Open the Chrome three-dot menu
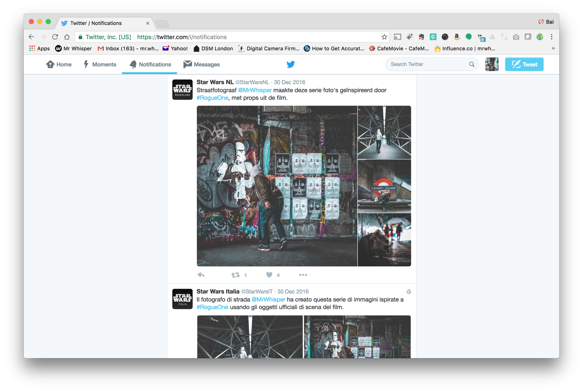583x392 pixels. pos(552,37)
